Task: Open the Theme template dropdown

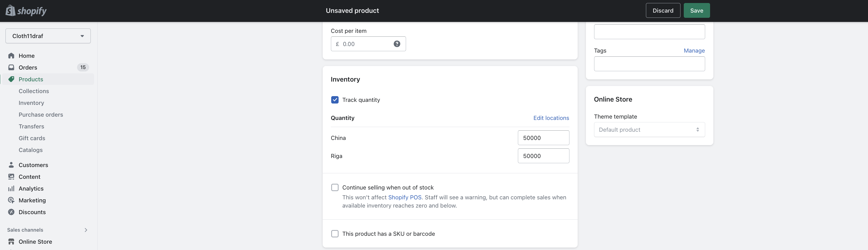Action: [649, 130]
